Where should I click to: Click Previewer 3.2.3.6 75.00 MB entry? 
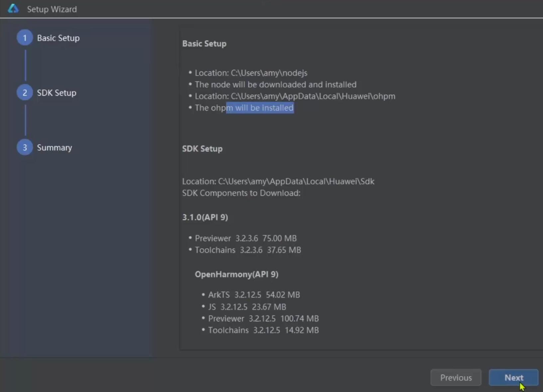click(246, 238)
